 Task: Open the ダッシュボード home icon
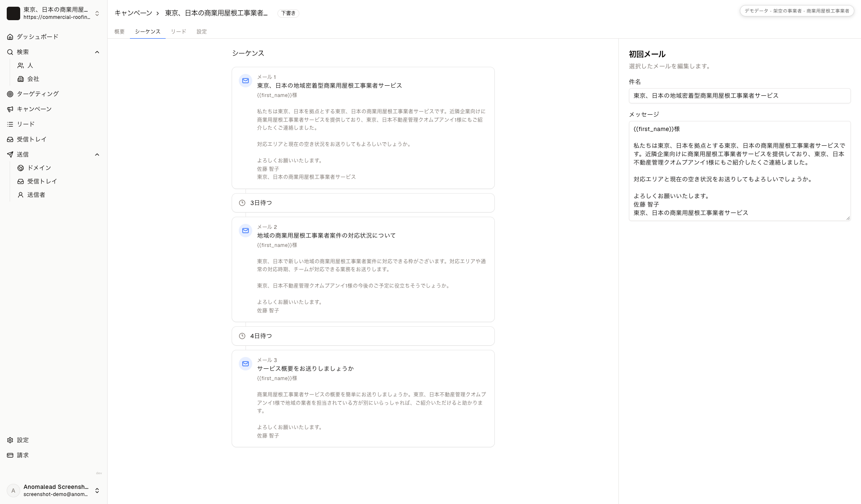click(x=10, y=37)
